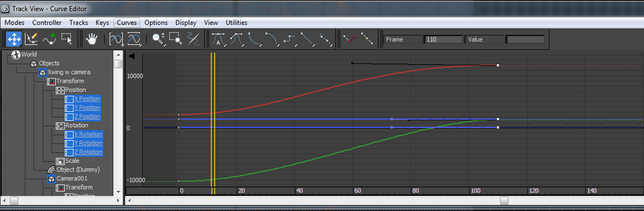Click the black triangle at curve view corner
Screen dimensions: 644x211
[132, 56]
